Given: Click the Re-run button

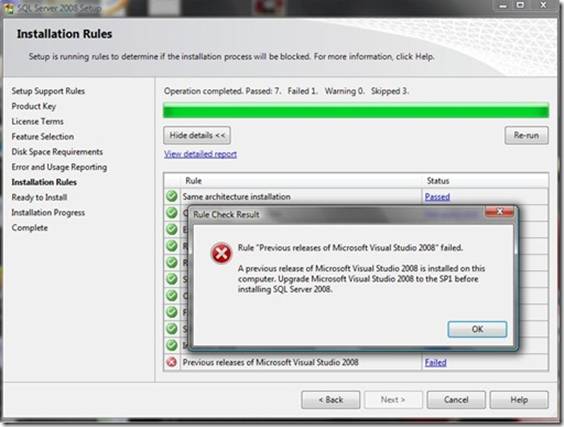Looking at the screenshot, I should [x=526, y=135].
